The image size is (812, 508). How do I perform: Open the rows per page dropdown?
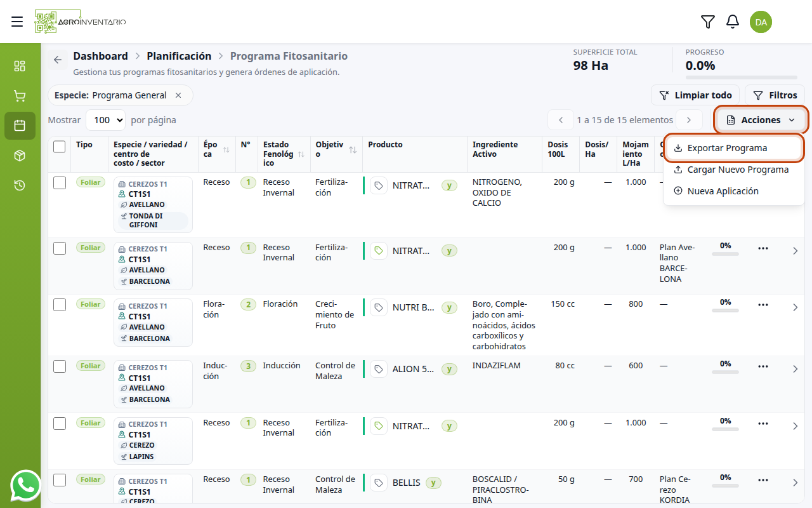pyautogui.click(x=105, y=120)
